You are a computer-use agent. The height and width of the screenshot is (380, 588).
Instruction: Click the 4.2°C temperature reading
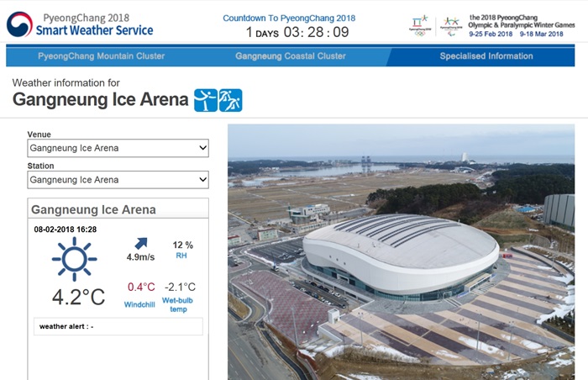click(x=78, y=297)
